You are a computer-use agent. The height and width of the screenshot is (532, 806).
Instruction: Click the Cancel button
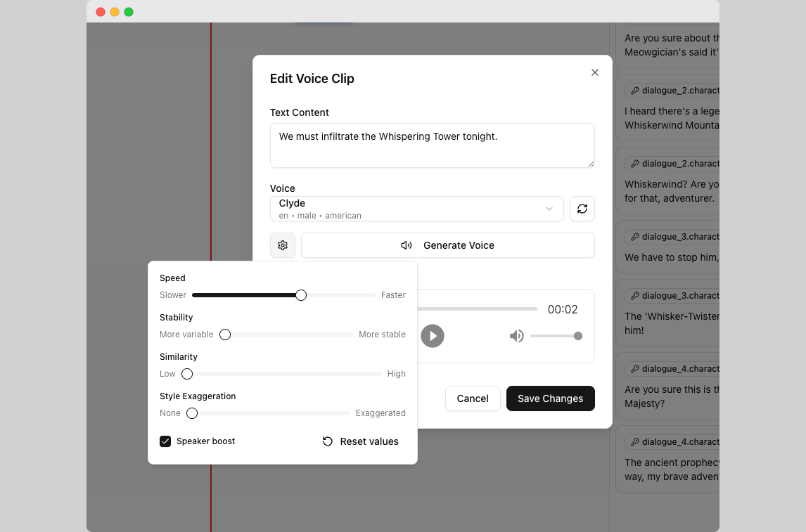[x=473, y=398]
